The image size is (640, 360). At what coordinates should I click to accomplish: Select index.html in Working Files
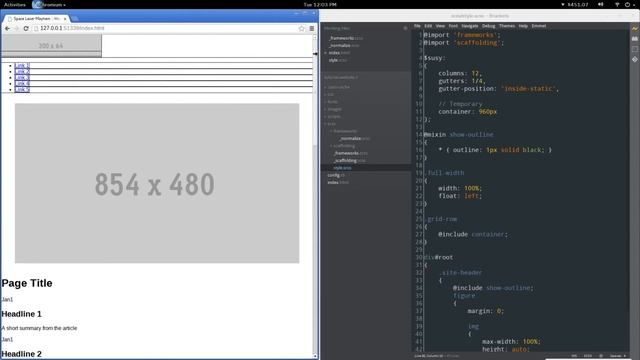339,53
